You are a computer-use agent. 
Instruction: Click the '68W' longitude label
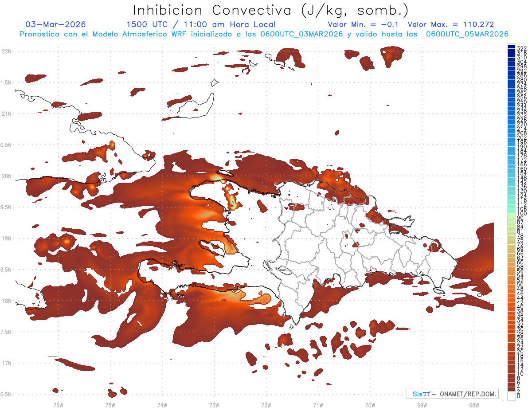(473, 405)
